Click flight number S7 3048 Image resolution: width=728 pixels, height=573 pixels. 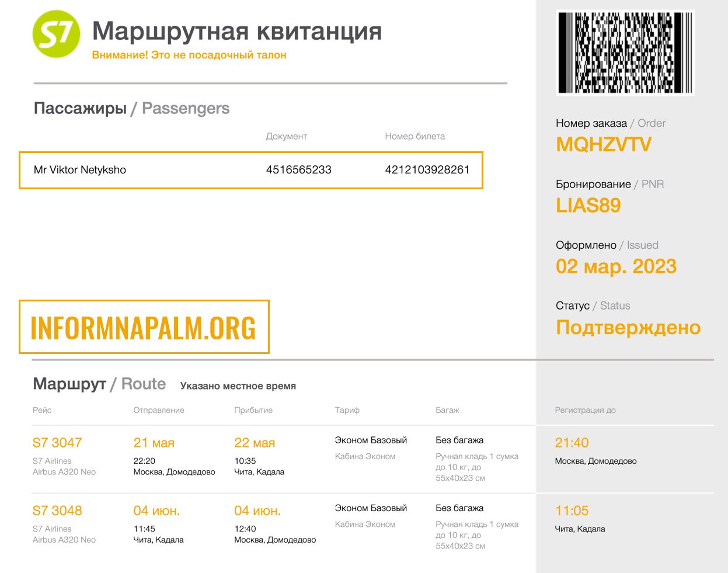pos(57,511)
